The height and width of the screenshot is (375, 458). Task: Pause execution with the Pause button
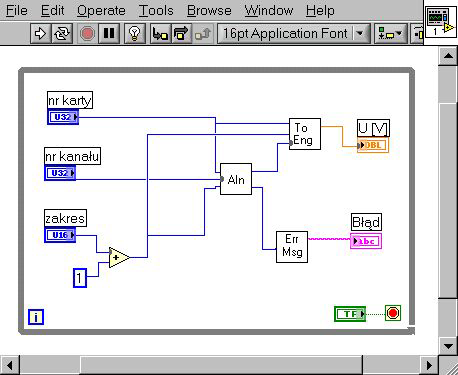click(x=109, y=33)
